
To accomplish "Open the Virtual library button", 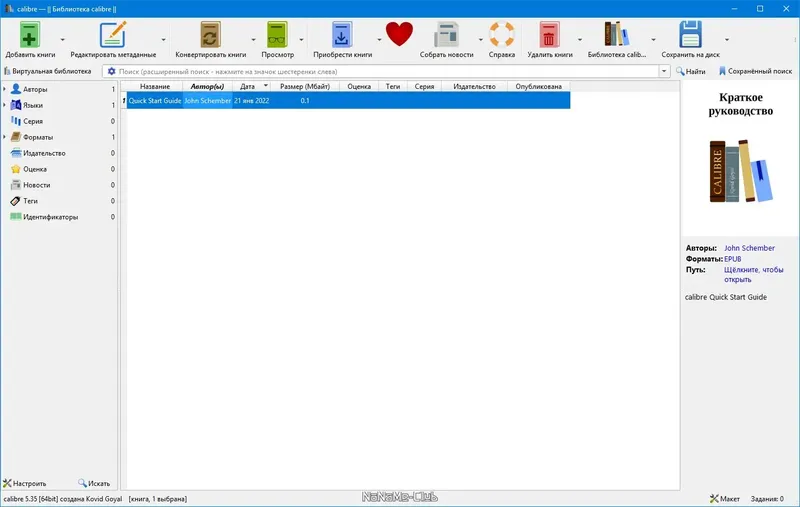I will click(x=47, y=71).
